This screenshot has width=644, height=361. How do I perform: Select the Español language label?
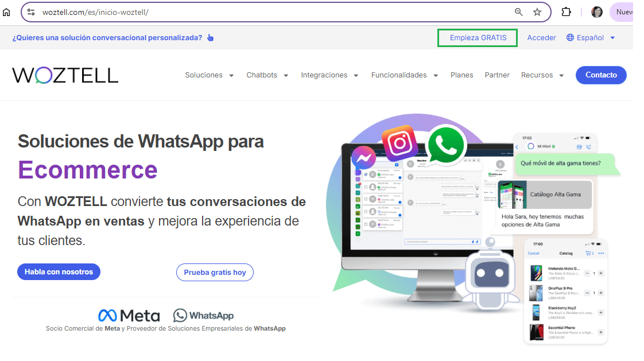coord(590,38)
